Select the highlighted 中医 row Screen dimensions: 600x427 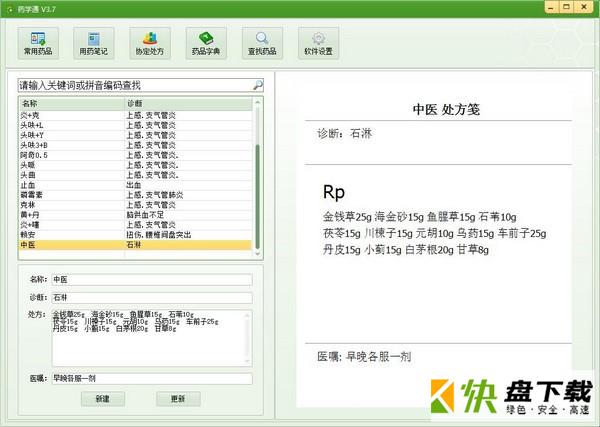(136, 244)
